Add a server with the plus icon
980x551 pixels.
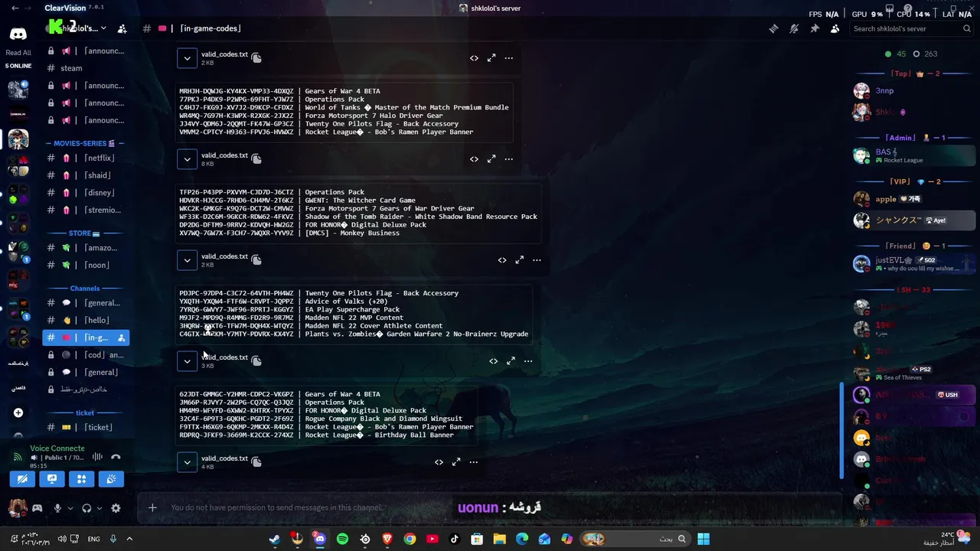coord(18,412)
